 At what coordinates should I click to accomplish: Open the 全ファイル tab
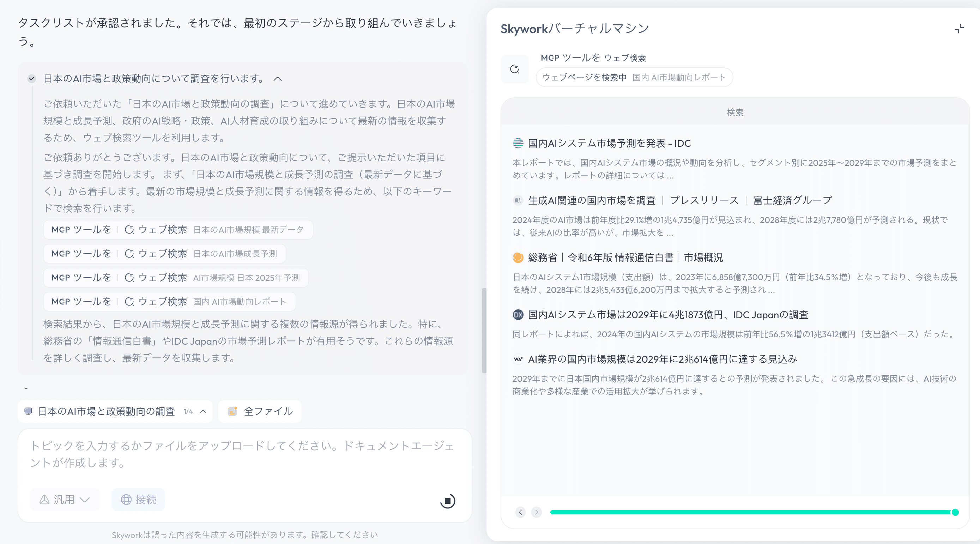(x=260, y=411)
